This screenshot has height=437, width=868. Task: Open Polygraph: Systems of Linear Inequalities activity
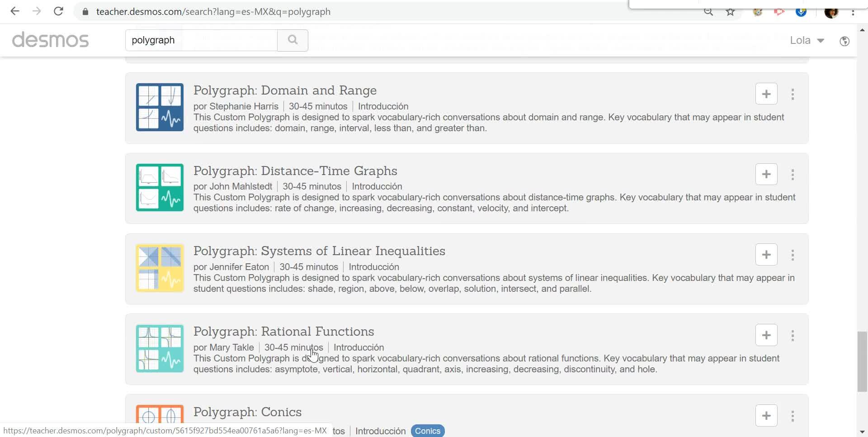coord(319,251)
